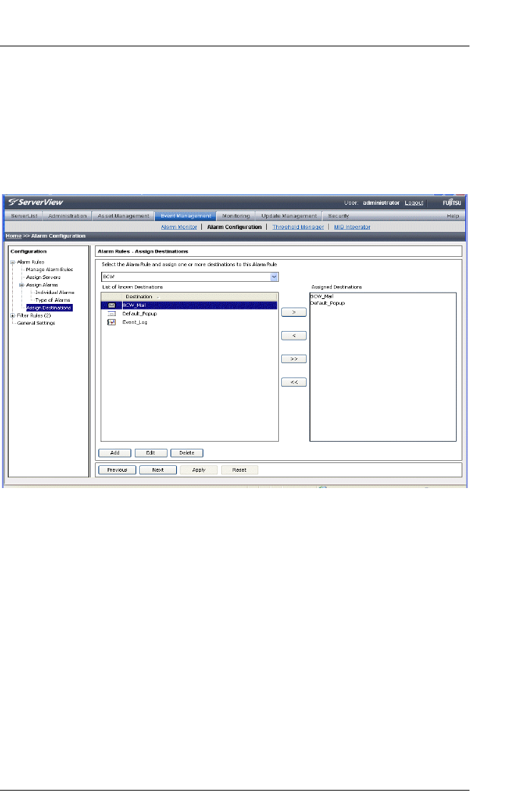
Task: Click the > assign button
Action: pos(294,313)
